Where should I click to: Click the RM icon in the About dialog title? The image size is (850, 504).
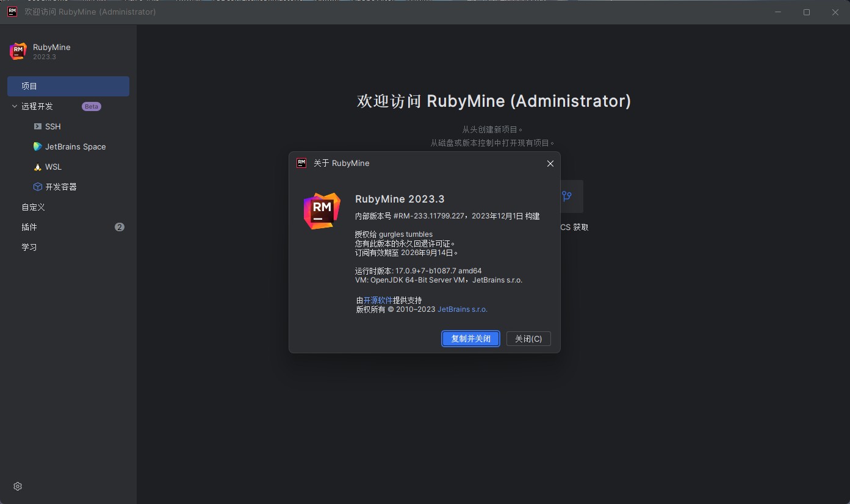click(301, 163)
